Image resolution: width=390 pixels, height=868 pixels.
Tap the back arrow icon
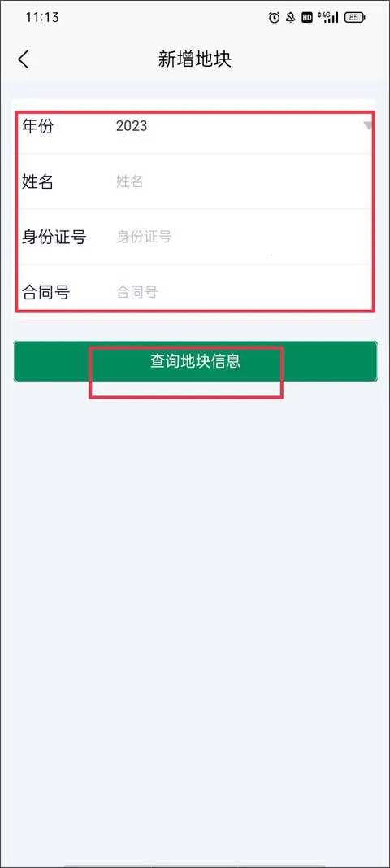pos(24,59)
